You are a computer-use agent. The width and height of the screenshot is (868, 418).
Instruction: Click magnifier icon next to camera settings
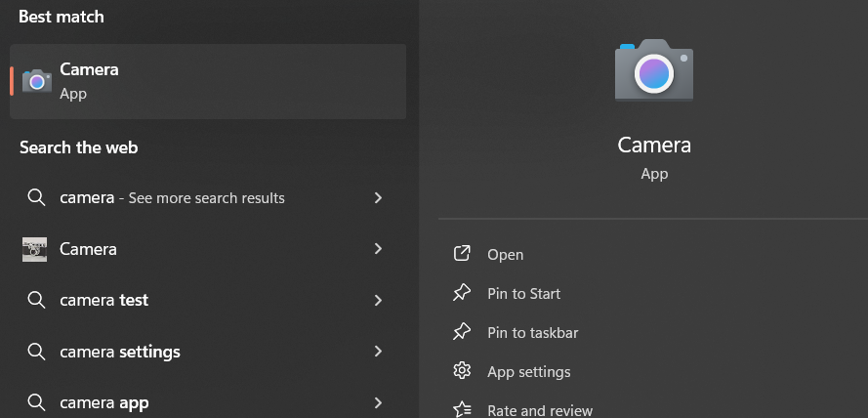click(x=36, y=351)
